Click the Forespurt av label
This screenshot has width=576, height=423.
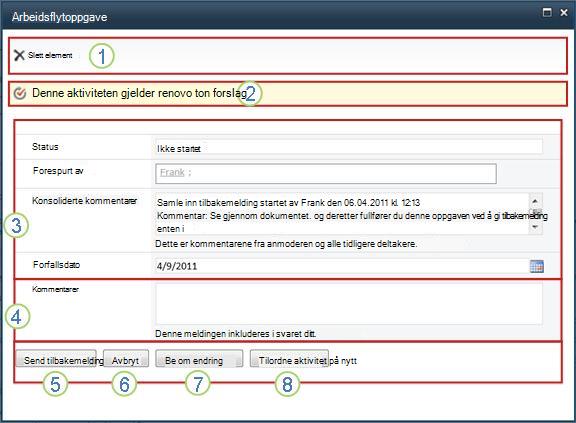[x=58, y=171]
